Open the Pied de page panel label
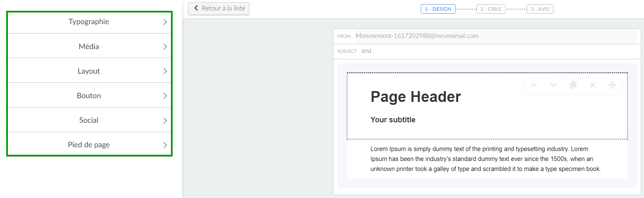Screen dimensions: 644x198 (89, 145)
